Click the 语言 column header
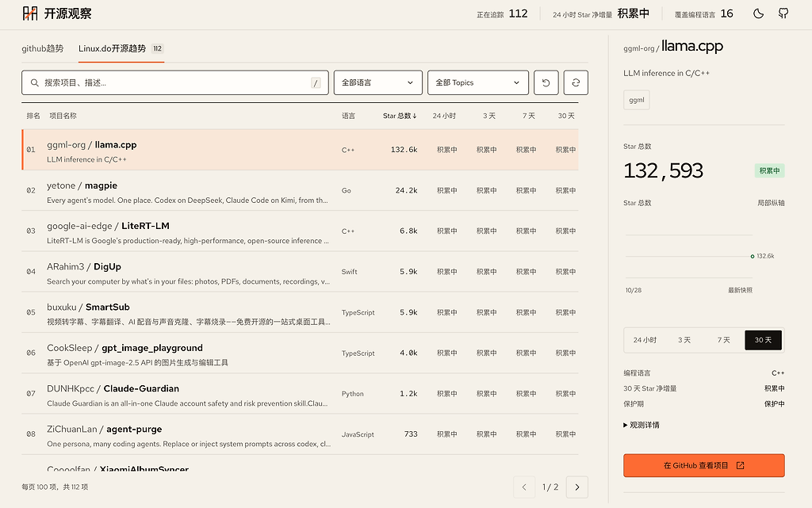Image resolution: width=812 pixels, height=508 pixels. pos(349,116)
